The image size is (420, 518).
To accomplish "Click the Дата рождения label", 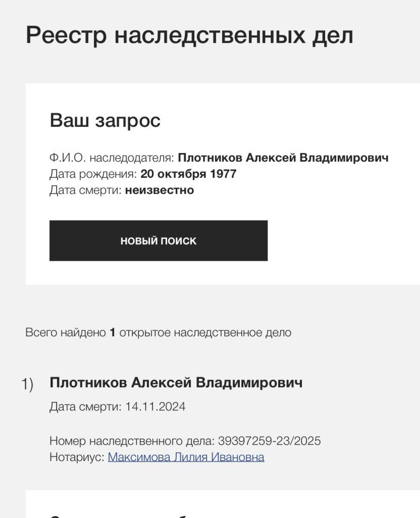I will tap(93, 174).
